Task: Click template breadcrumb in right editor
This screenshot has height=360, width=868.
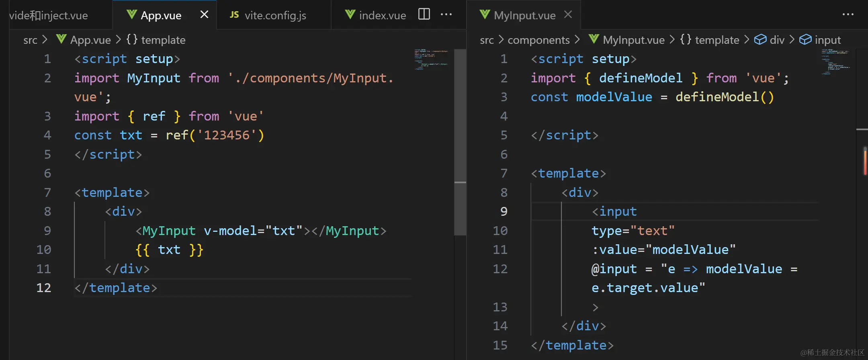Action: pyautogui.click(x=717, y=40)
